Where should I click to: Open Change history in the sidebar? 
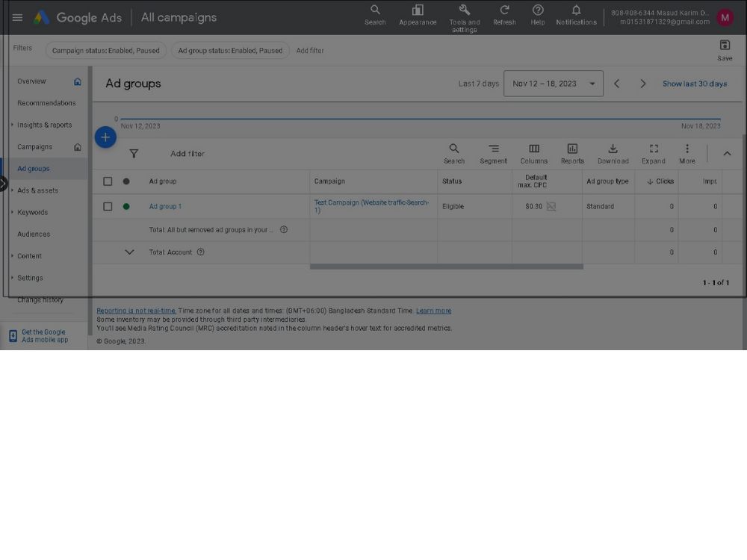pos(40,300)
